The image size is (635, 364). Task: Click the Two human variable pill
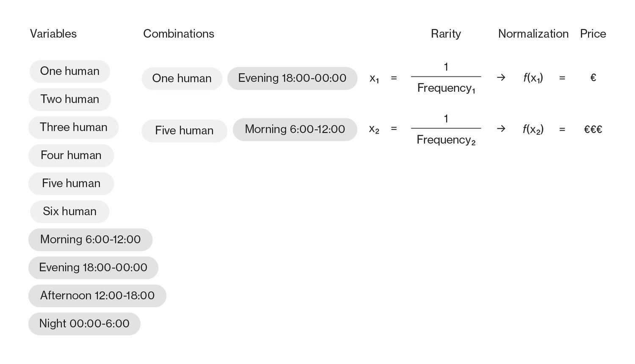click(70, 99)
